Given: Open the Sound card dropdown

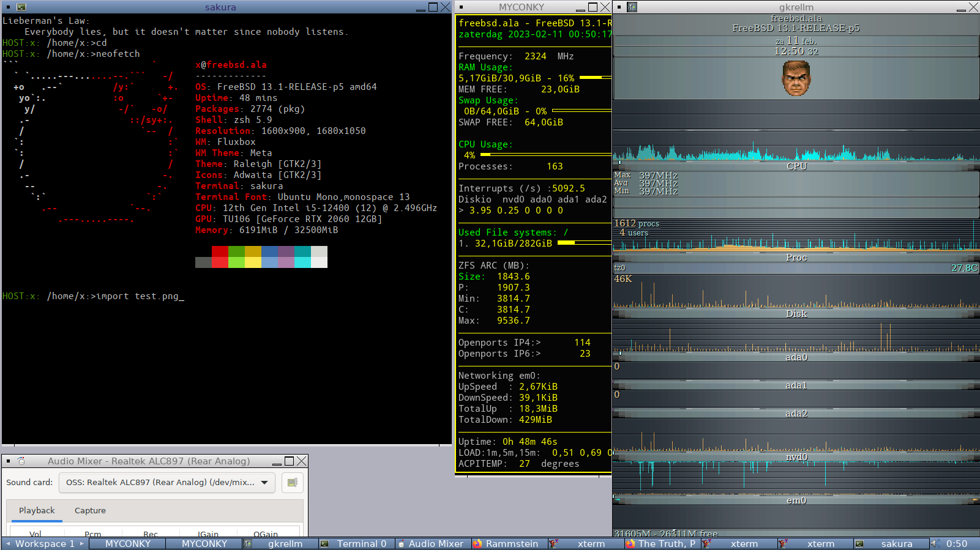Looking at the screenshot, I should tap(167, 483).
